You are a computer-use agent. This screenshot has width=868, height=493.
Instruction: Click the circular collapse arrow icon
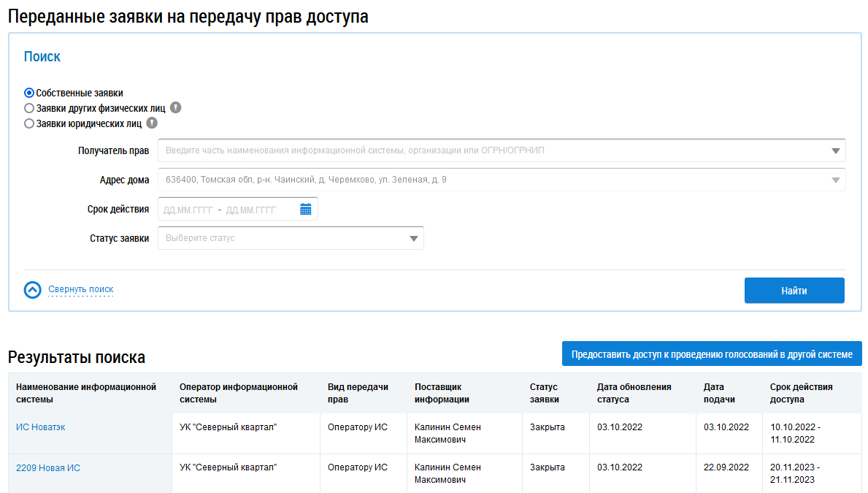[33, 290]
